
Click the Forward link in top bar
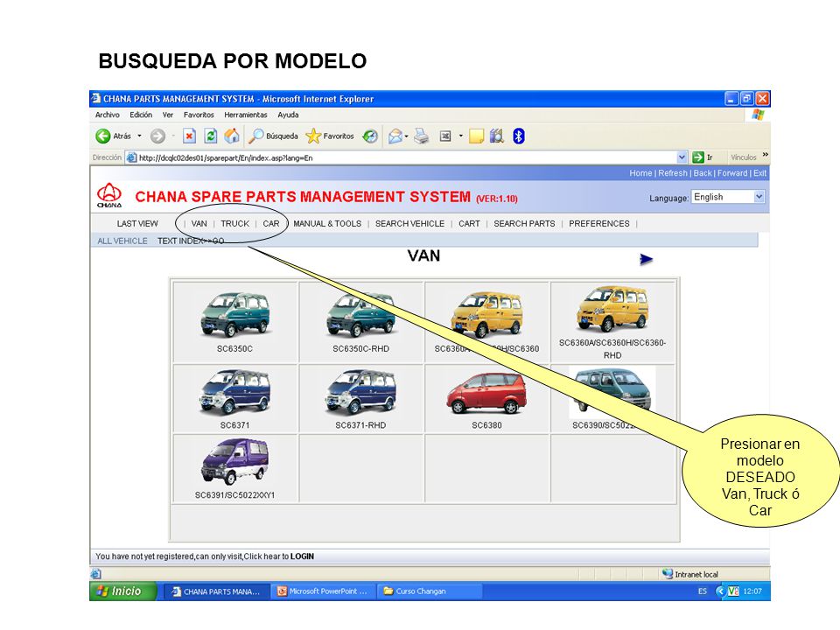[x=732, y=173]
